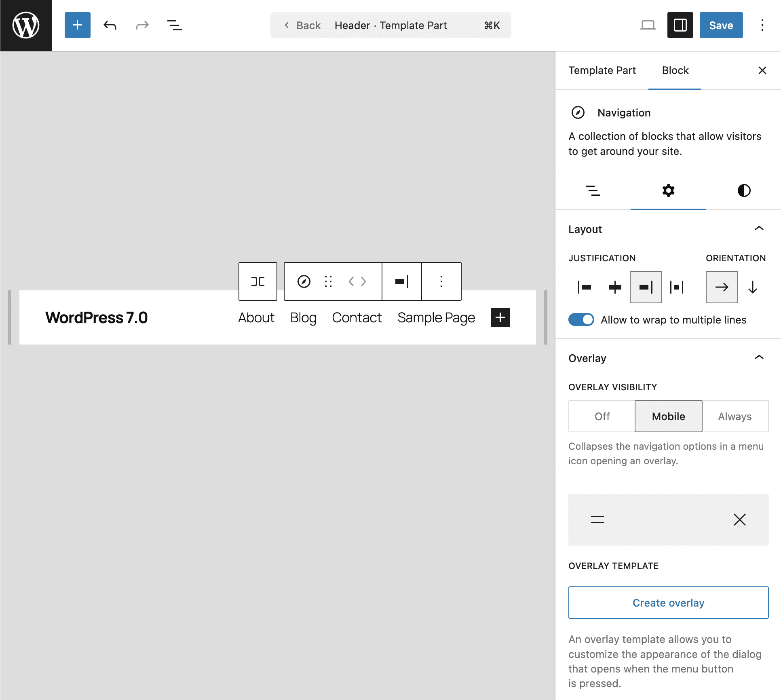
Task: Select space-between justification
Action: coord(677,287)
